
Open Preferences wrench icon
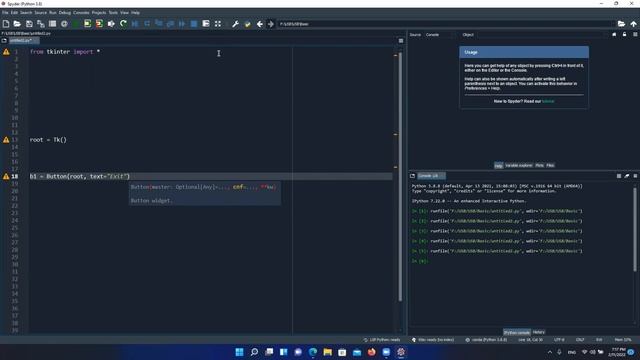point(236,24)
